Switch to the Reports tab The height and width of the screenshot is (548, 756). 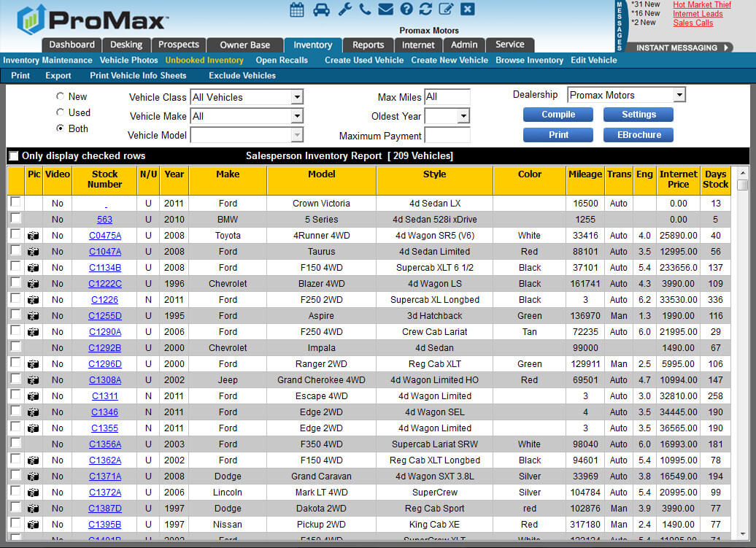[x=369, y=45]
